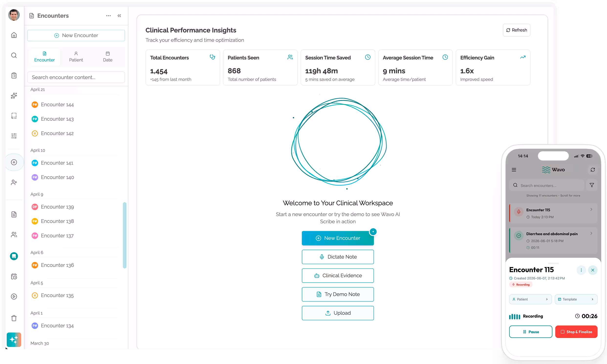Viewport: 607px width, 364px height.
Task: Click the people icon on Patients Seen card
Action: pyautogui.click(x=290, y=57)
